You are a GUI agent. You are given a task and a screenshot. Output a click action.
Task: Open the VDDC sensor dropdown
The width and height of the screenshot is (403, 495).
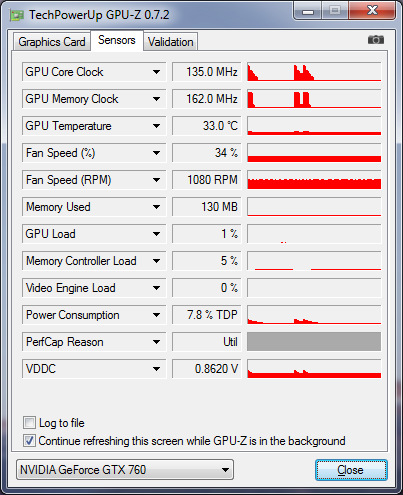tap(156, 369)
